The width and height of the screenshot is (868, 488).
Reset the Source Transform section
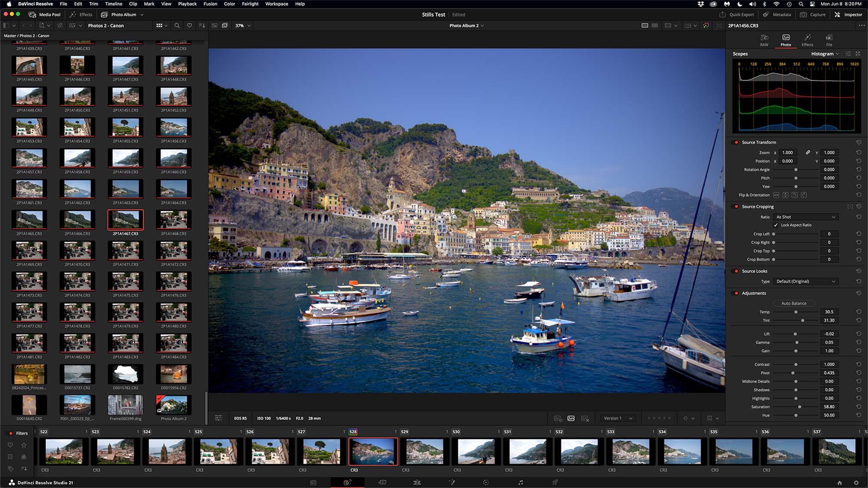pyautogui.click(x=859, y=142)
